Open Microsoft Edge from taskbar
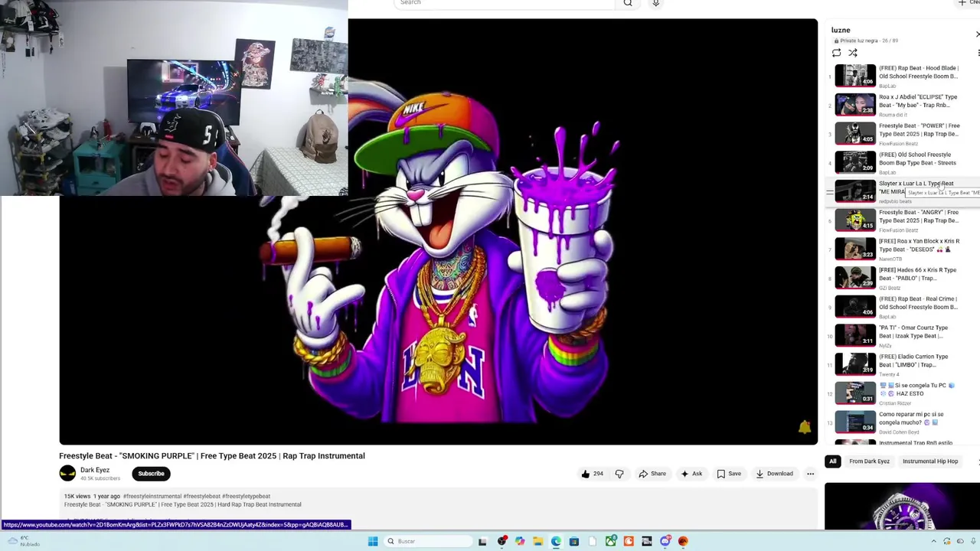This screenshot has height=551, width=980. (556, 542)
